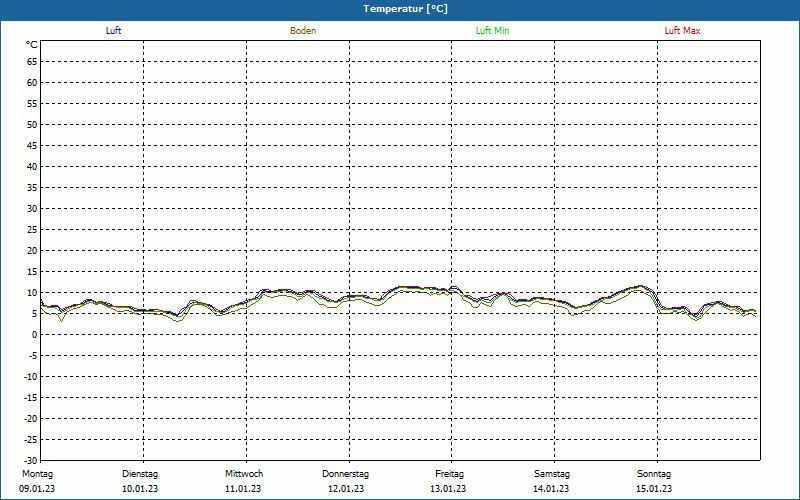Click the 45 value on the y-axis
This screenshot has width=800, height=500.
click(x=32, y=146)
